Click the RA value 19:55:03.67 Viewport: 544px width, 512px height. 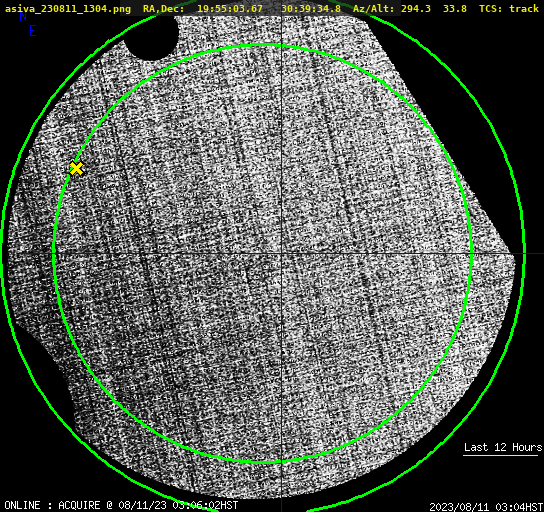coord(230,9)
